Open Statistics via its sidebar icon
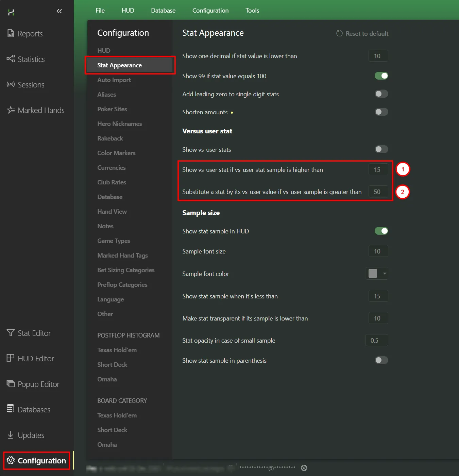 coord(11,59)
